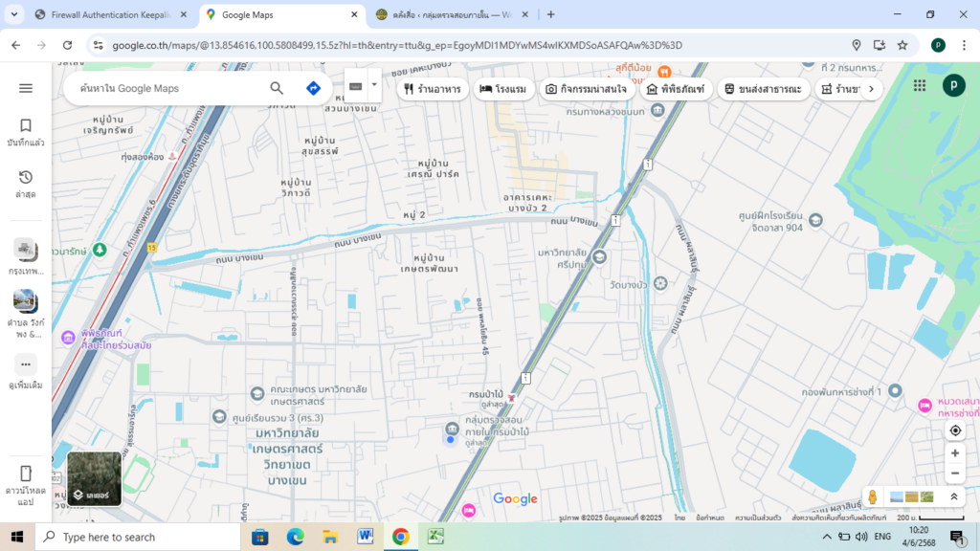Click the install app icon in address bar
This screenshot has width=980, height=551.
[880, 45]
